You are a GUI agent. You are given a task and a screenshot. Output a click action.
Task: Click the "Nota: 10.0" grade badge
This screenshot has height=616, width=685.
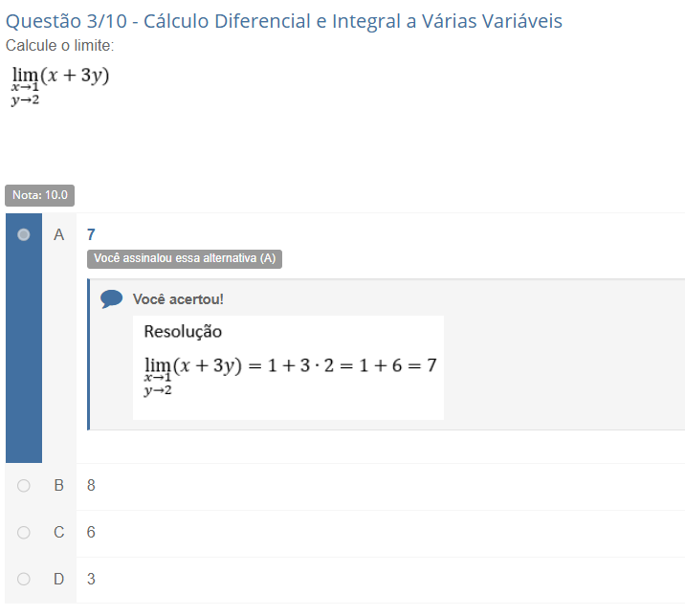[x=40, y=195]
